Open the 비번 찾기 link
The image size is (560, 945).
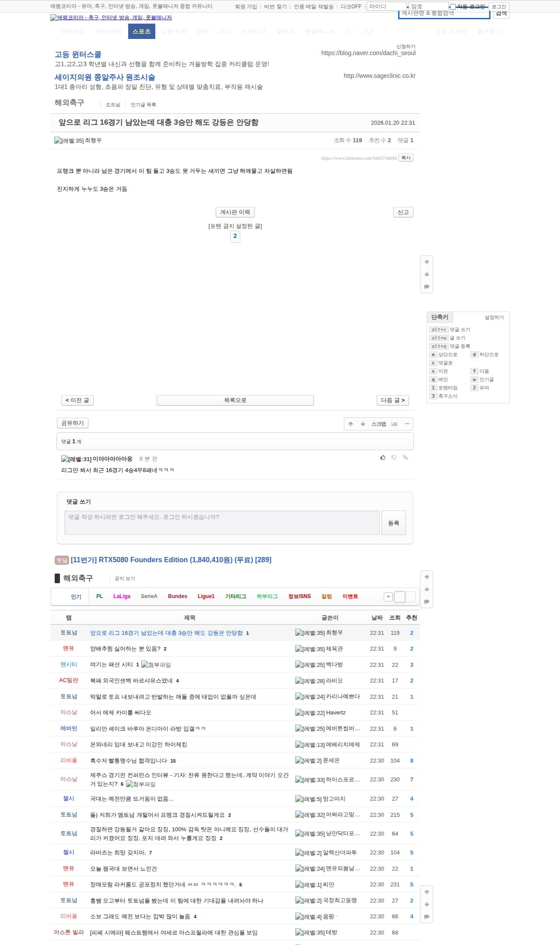(x=276, y=7)
